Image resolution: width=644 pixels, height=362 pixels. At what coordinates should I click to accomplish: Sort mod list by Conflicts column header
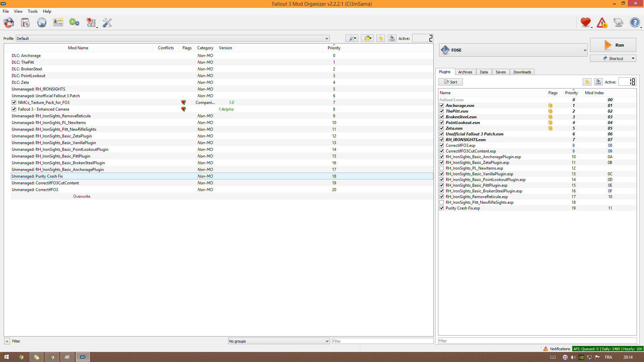(x=166, y=48)
